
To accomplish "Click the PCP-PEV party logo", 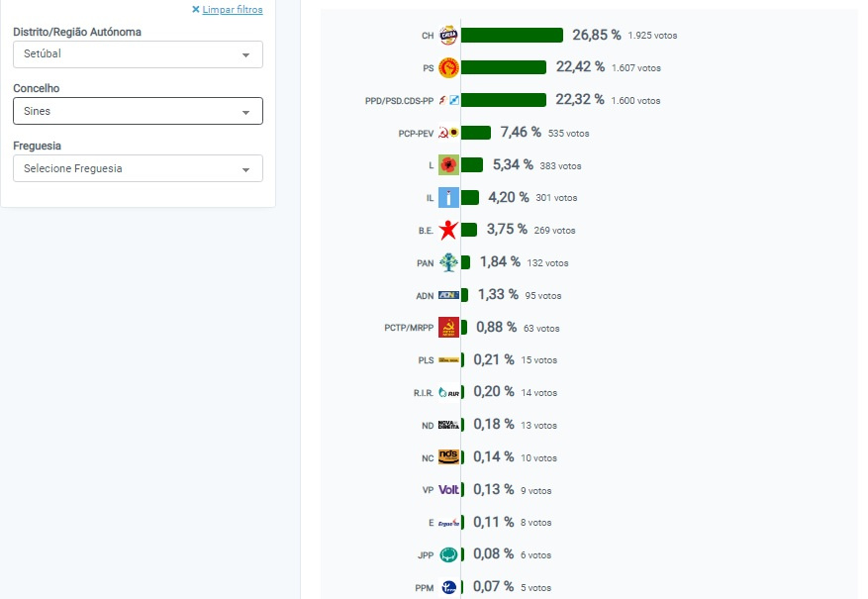I will click(448, 133).
